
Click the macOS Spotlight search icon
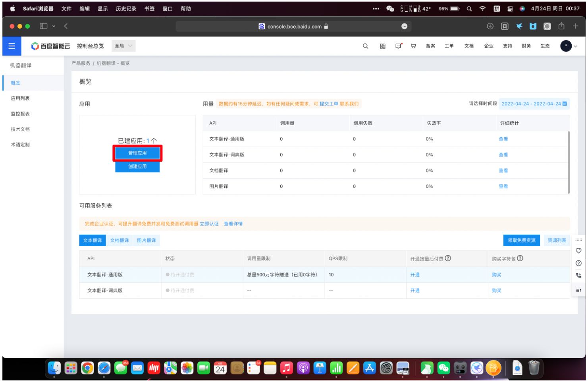469,8
